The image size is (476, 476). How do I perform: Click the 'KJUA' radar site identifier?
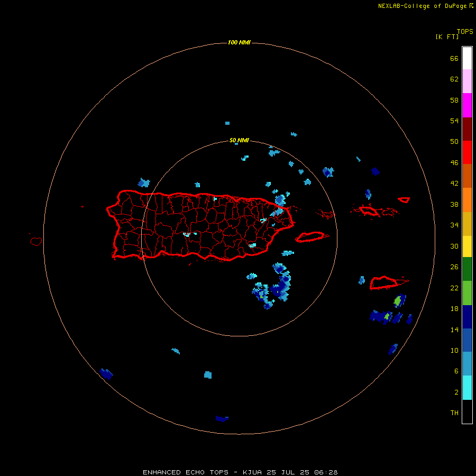click(252, 472)
